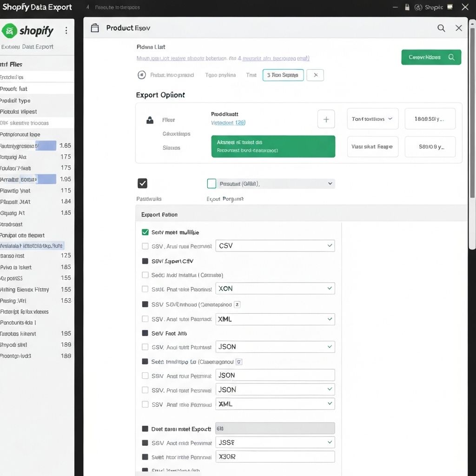Uncheck the dark checked box above Export section

point(143,183)
